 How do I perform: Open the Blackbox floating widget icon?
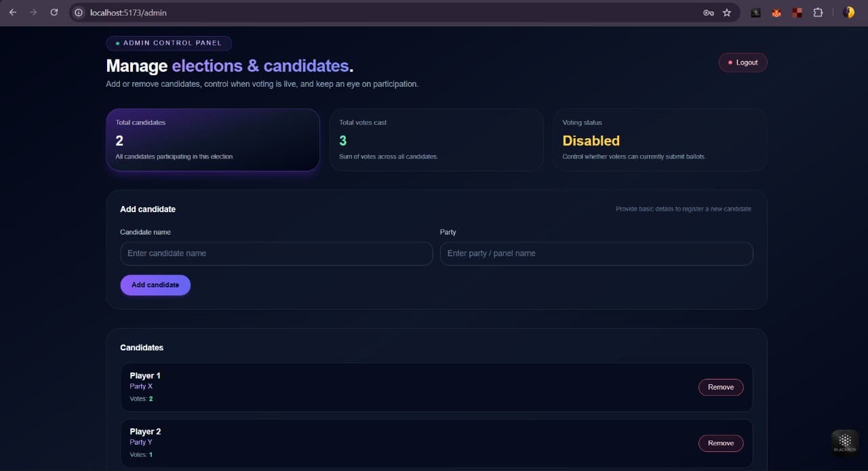coord(845,443)
